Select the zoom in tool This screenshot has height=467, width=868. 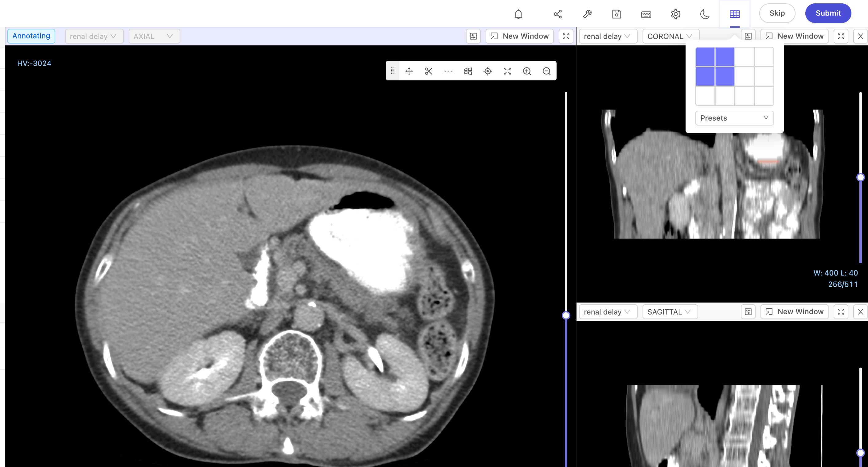pyautogui.click(x=526, y=71)
